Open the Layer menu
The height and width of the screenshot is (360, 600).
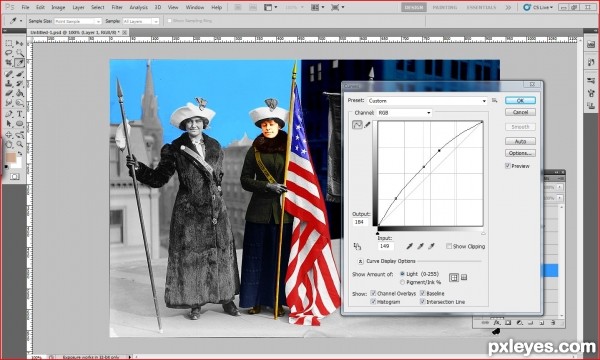pyautogui.click(x=78, y=7)
